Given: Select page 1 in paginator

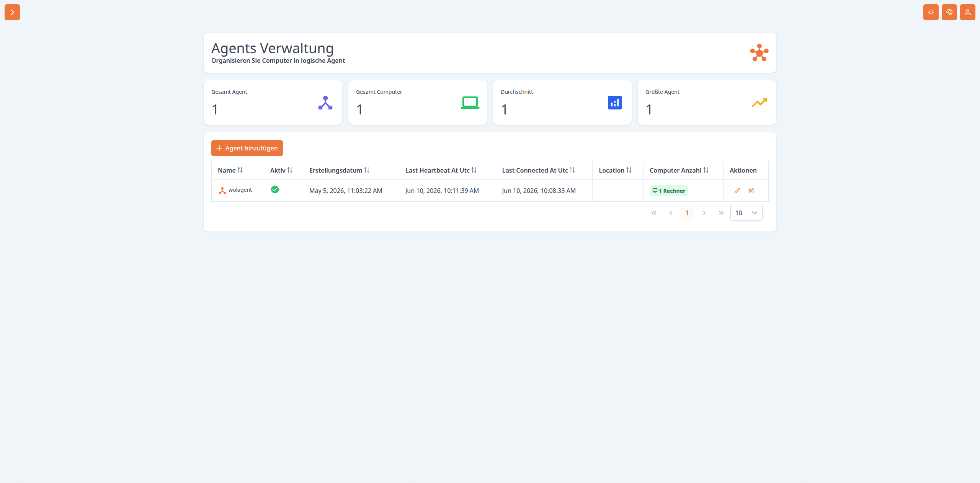Looking at the screenshot, I should (x=687, y=213).
